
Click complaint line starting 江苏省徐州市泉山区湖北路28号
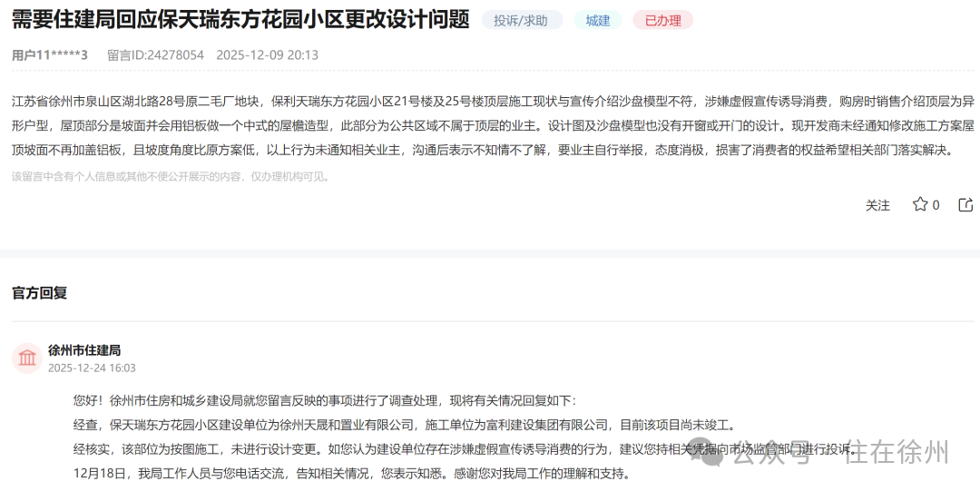tap(493, 102)
